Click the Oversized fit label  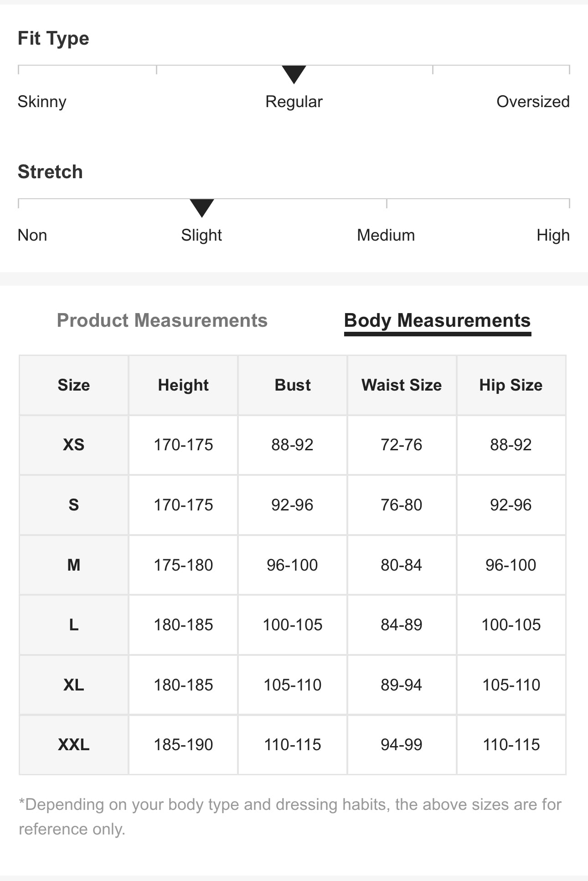click(x=532, y=102)
